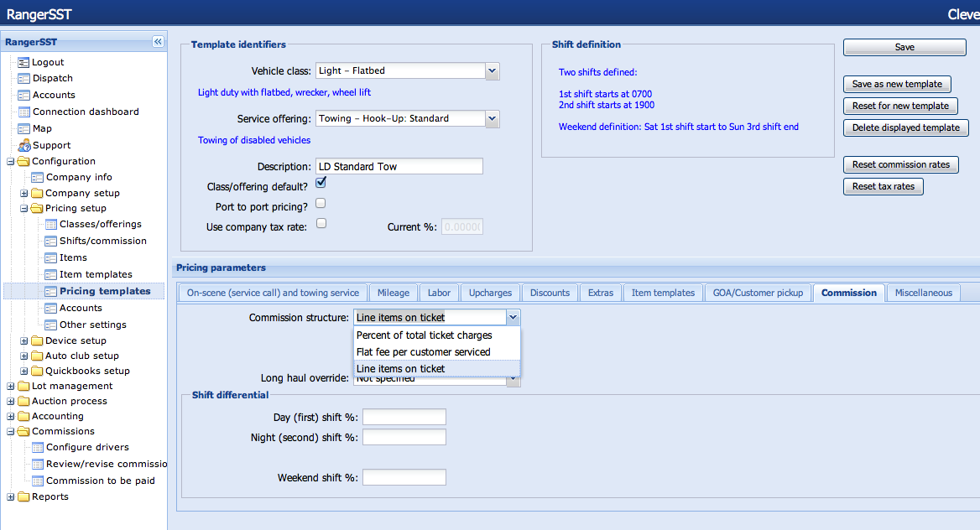Uncheck the Class/offering default checkbox

tap(321, 183)
